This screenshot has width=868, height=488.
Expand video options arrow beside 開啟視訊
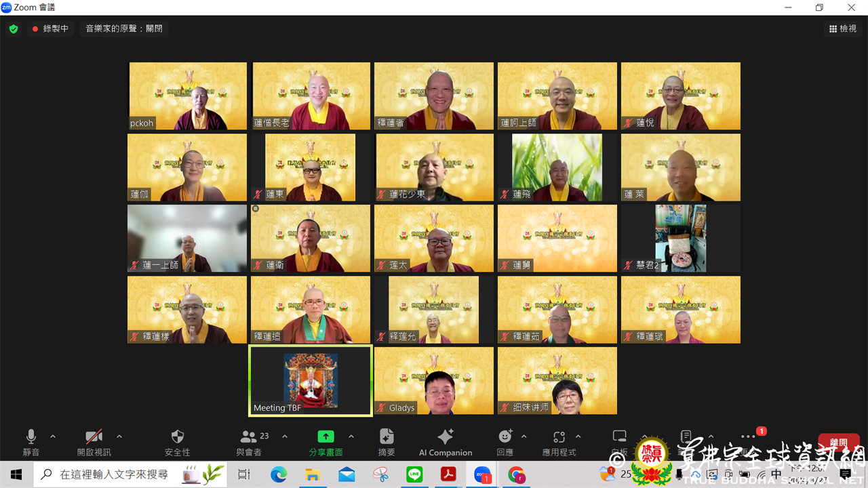click(119, 436)
